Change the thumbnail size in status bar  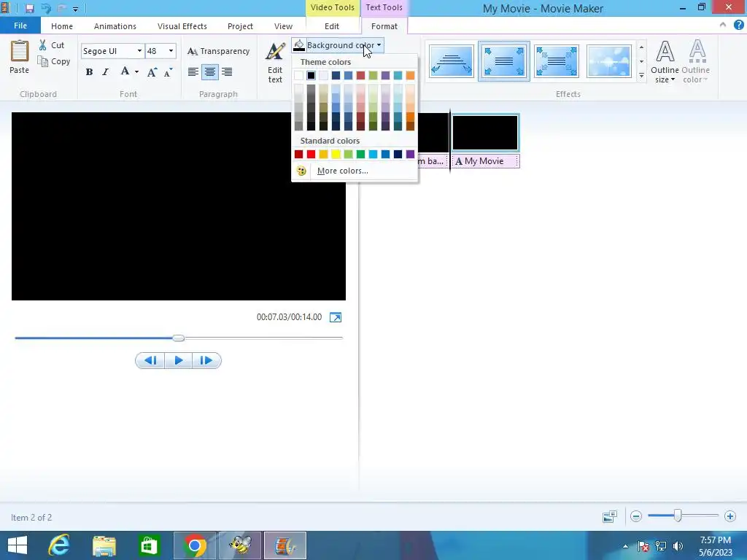[x=610, y=516]
